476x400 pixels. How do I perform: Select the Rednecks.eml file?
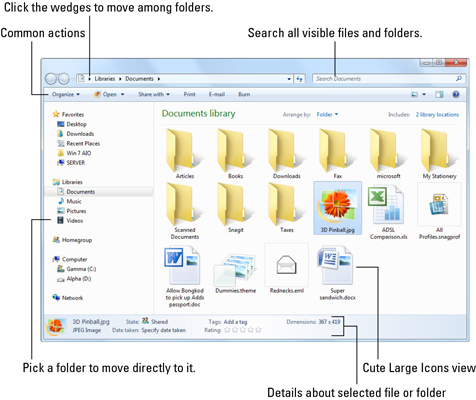coord(287,269)
